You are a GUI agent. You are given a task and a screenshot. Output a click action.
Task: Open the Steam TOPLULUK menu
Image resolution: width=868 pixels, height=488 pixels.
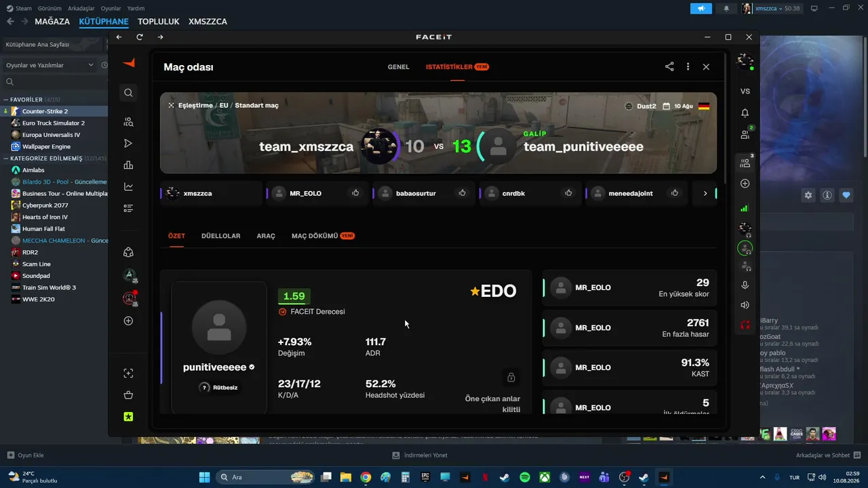click(159, 22)
